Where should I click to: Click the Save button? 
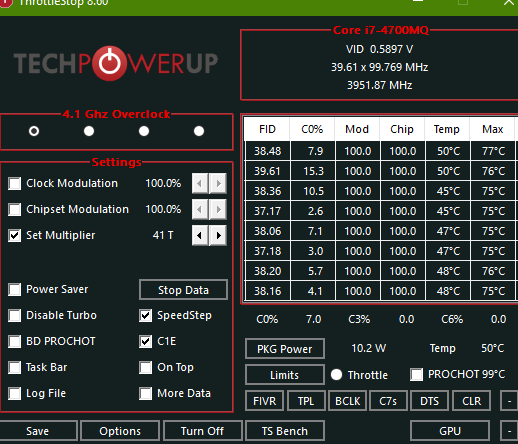tap(38, 431)
